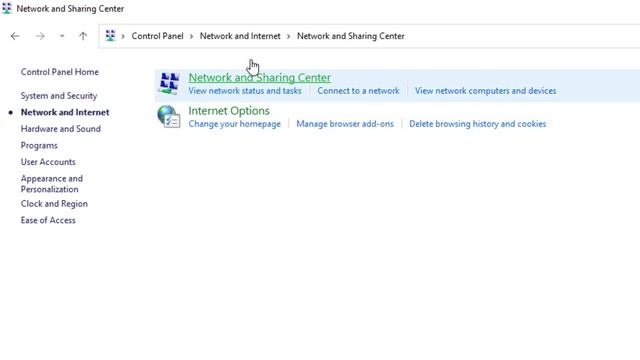Expand chevron before Control Panel breadcrumb
Image resolution: width=640 pixels, height=360 pixels.
[123, 36]
